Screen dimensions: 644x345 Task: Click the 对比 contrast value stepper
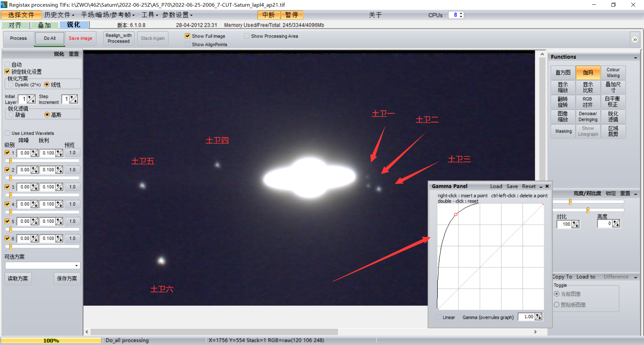[576, 224]
